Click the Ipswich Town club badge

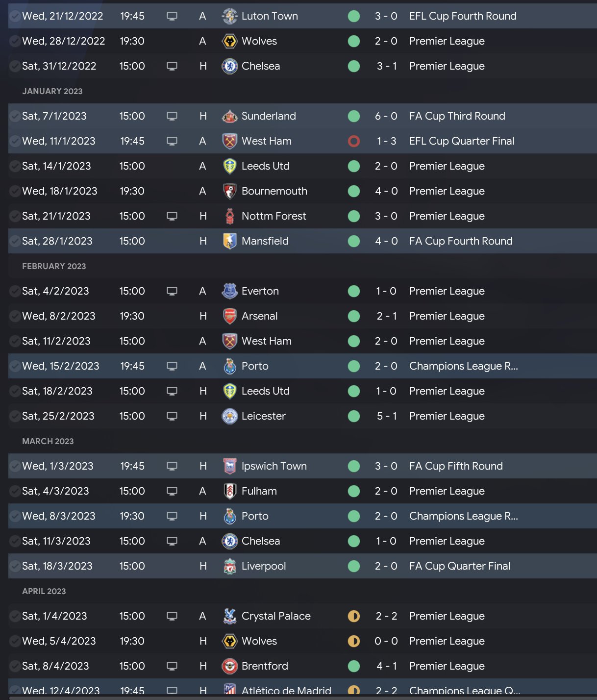coord(229,466)
